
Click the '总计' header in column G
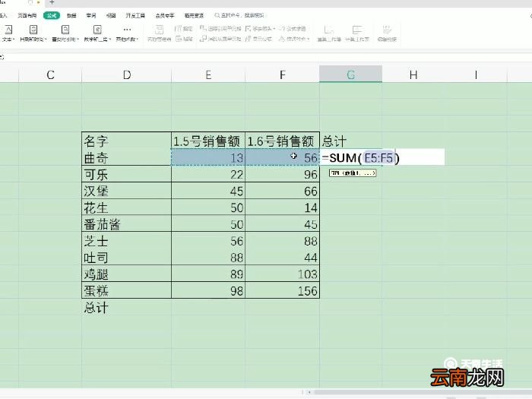point(351,141)
